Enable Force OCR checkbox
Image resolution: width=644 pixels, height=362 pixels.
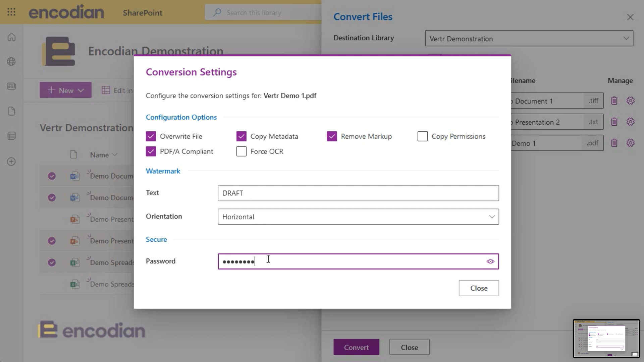coord(241,152)
